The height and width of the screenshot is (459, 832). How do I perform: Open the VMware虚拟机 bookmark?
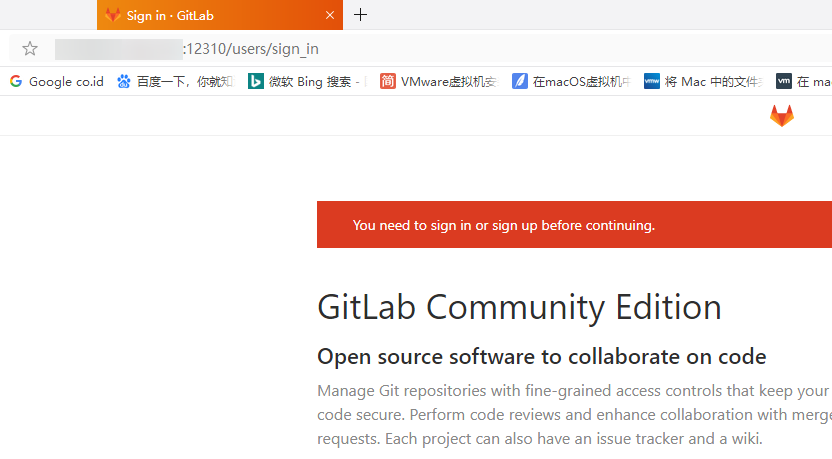[x=439, y=81]
